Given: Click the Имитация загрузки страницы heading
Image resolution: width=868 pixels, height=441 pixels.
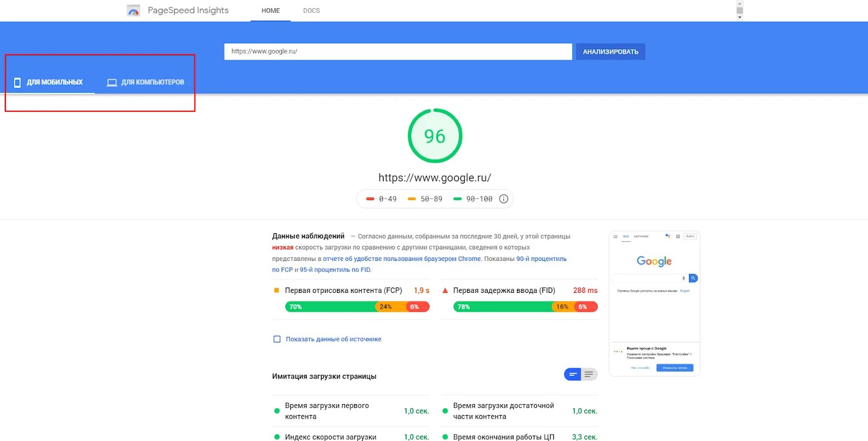Looking at the screenshot, I should coord(324,376).
